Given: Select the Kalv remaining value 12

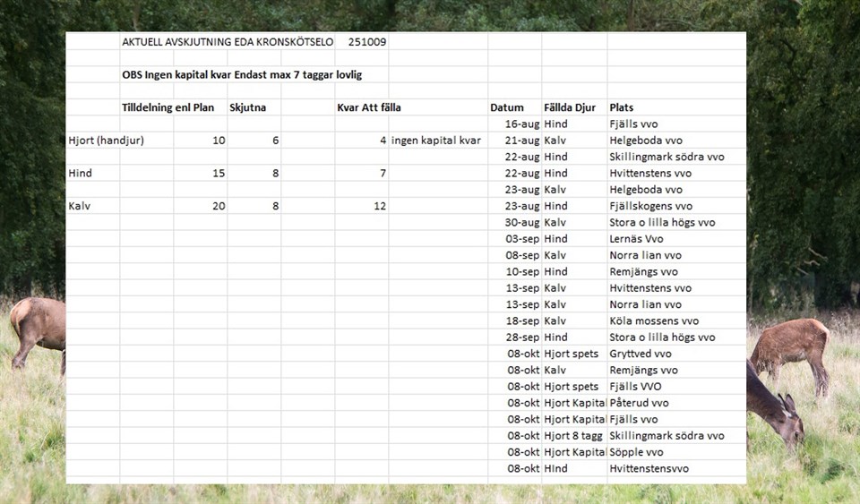Looking at the screenshot, I should [x=379, y=206].
